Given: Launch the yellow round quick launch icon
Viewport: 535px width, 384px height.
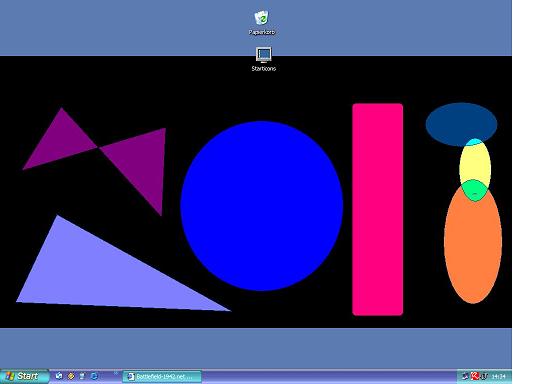Looking at the screenshot, I should click(x=71, y=376).
